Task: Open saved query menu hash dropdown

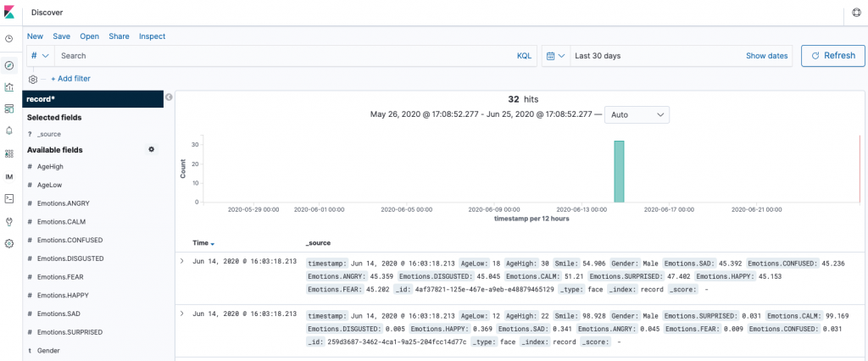Action: [41, 56]
